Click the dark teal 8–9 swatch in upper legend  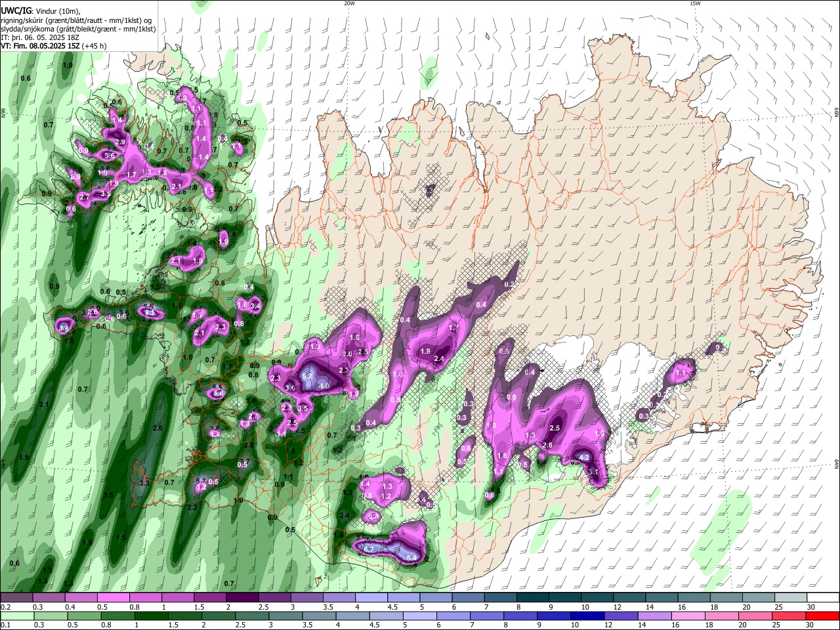[533, 598]
